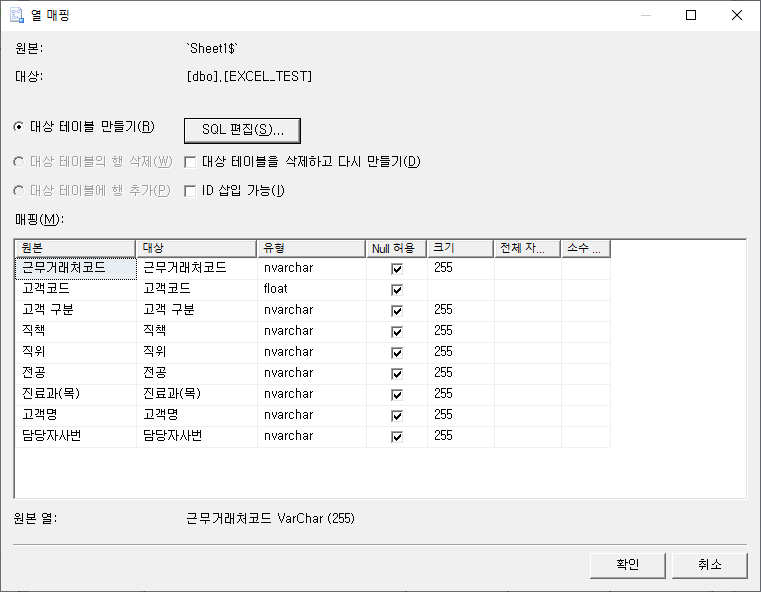Click the 원본 column header
The image size is (761, 592).
point(75,248)
